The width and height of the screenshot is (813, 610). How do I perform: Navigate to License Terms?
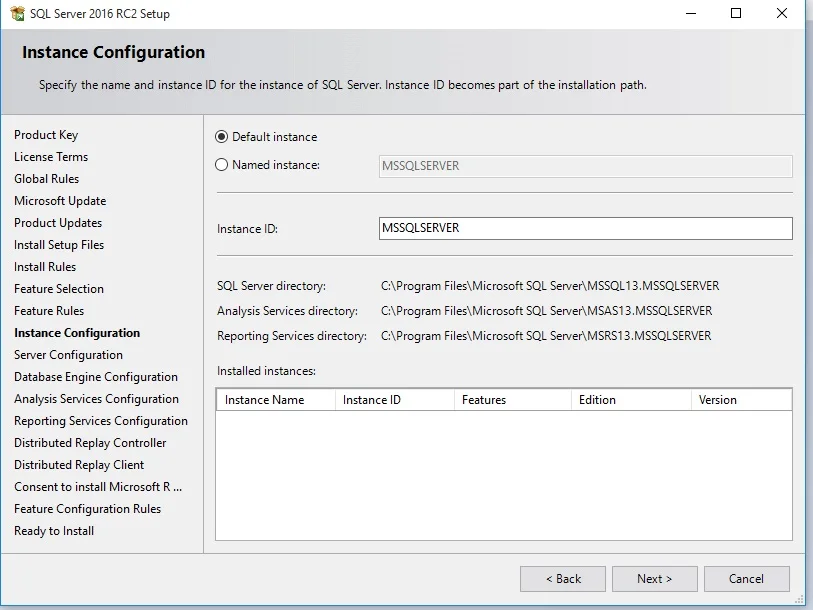coord(50,156)
